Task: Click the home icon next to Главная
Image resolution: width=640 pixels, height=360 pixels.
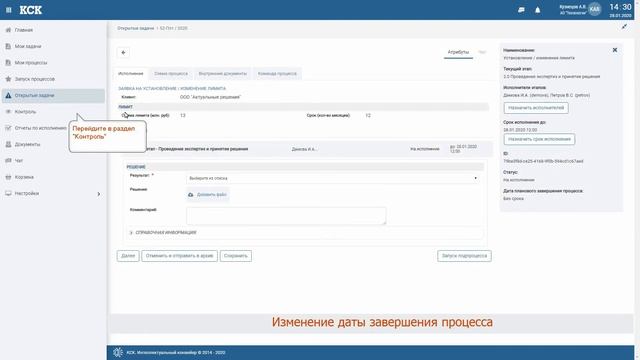Action: point(8,30)
